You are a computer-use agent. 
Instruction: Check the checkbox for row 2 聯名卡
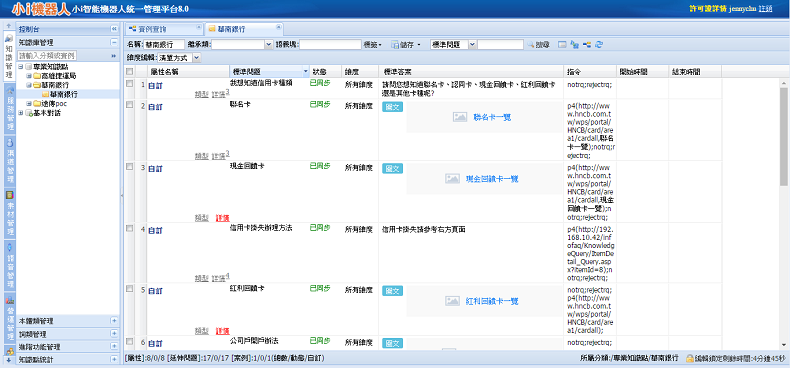[129, 105]
